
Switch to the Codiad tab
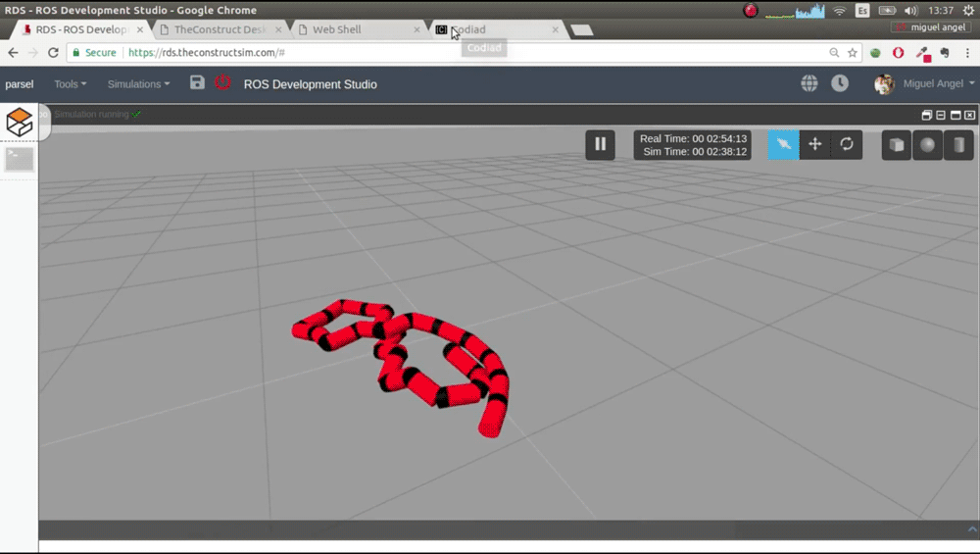(498, 29)
